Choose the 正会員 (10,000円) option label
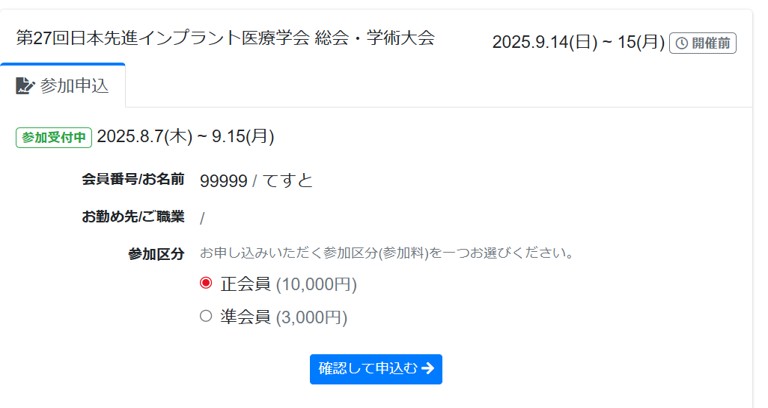Screen dimensions: 768x408 (288, 284)
